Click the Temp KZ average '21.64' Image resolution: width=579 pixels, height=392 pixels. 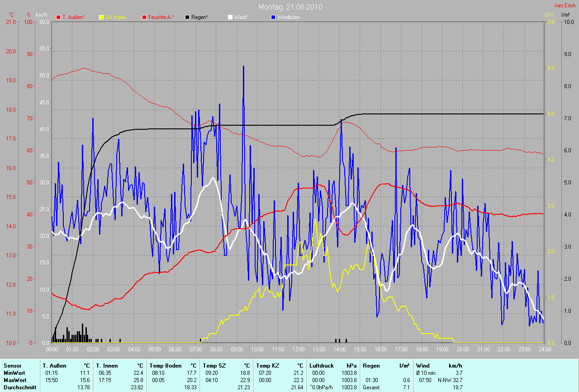click(x=298, y=387)
